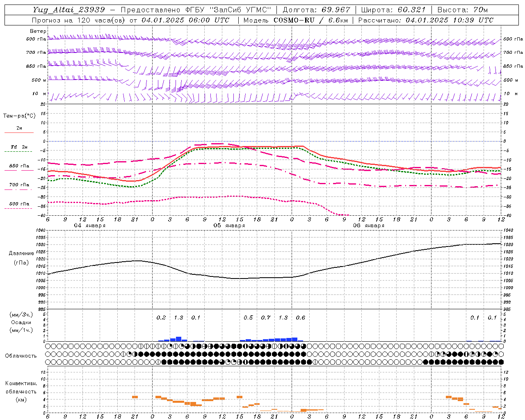Select the left-side 500 м wind level label
Image resolution: width=525 pixels, height=420 pixels.
(x=39, y=80)
